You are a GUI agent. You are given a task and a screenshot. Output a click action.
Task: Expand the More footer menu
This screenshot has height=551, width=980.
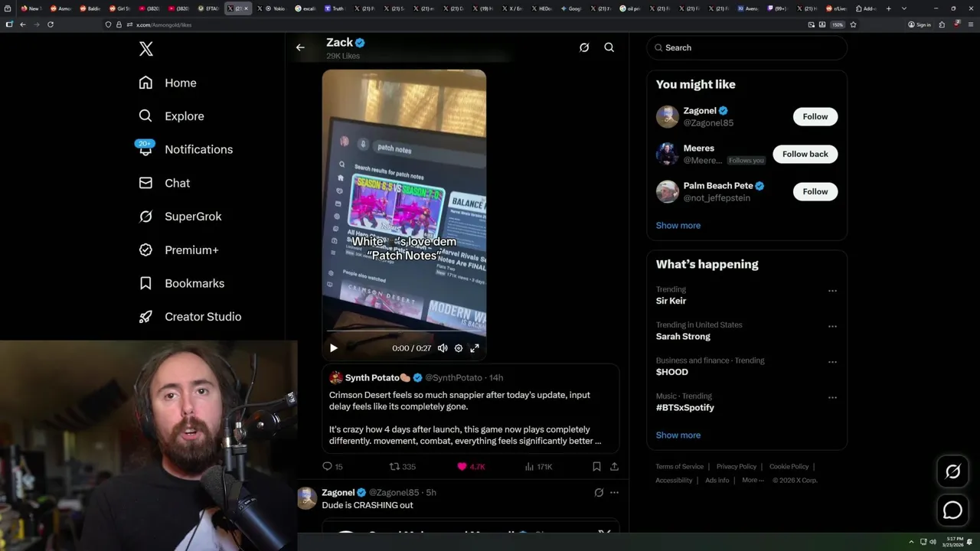pos(752,480)
